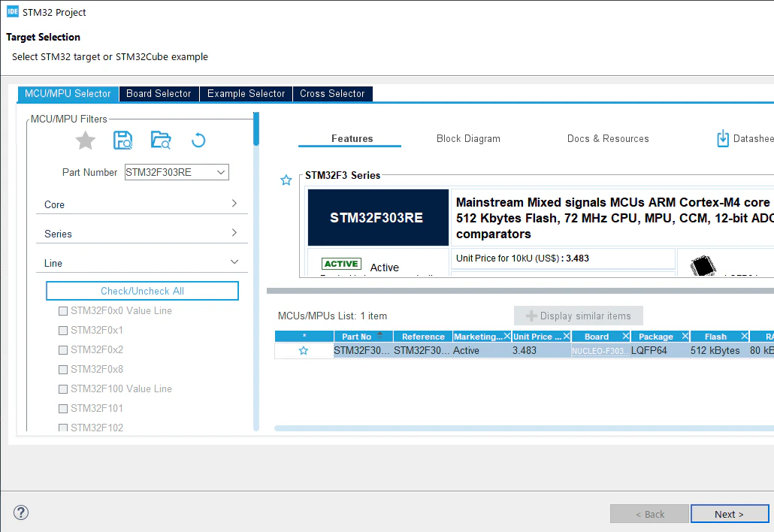Screen dimensions: 774x532
Task: Open the Block Diagram tab
Action: pyautogui.click(x=468, y=139)
